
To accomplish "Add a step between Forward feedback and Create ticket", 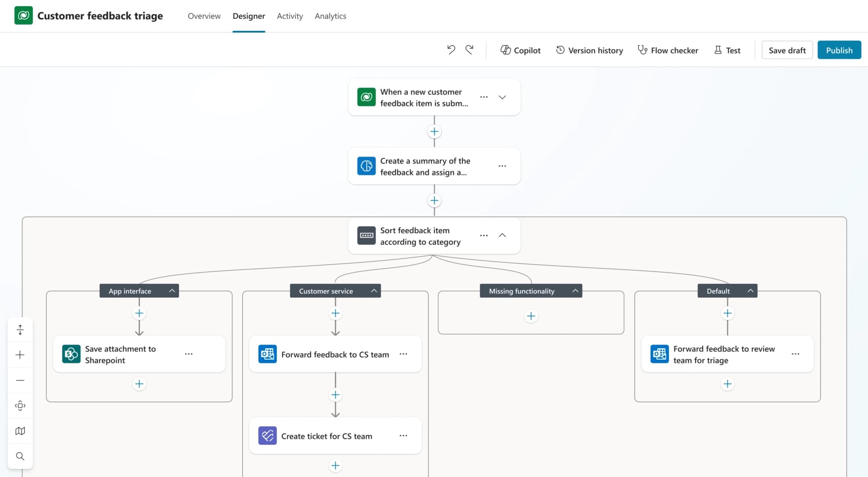I will (335, 395).
